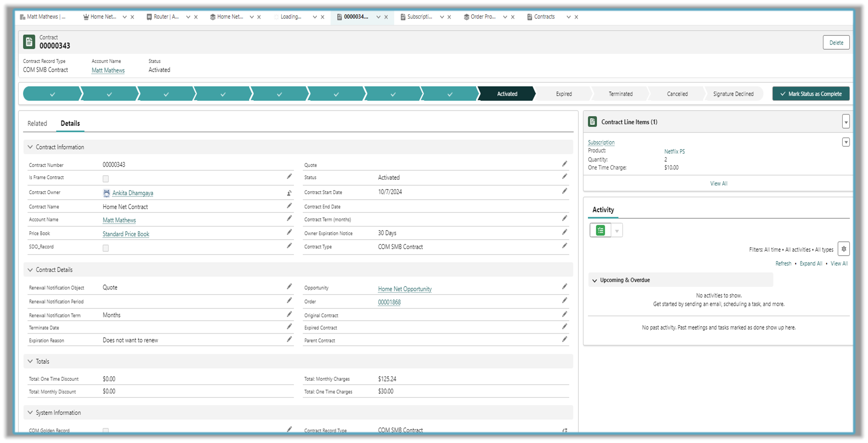Image resolution: width=868 pixels, height=443 pixels.
Task: Edit the Opportunity field pencil icon
Action: 564,287
